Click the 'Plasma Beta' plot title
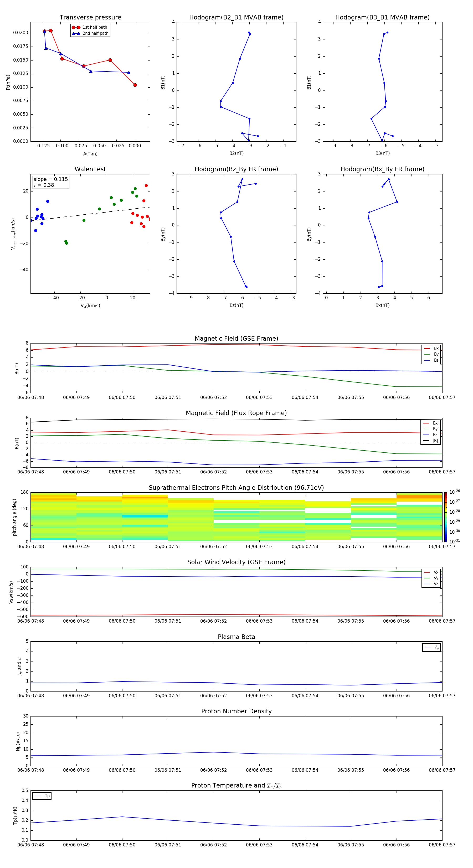The image size is (473, 868). click(x=236, y=637)
